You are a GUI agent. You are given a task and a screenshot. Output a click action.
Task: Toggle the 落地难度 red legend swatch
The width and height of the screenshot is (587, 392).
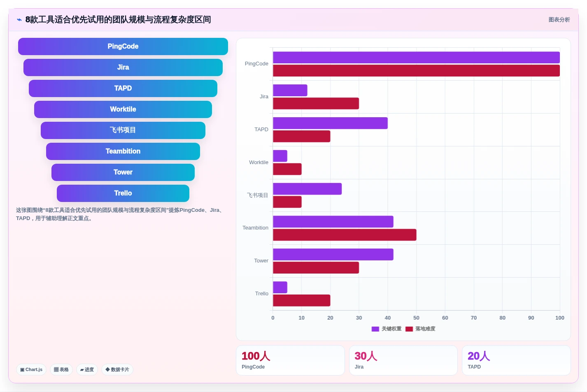(409, 329)
